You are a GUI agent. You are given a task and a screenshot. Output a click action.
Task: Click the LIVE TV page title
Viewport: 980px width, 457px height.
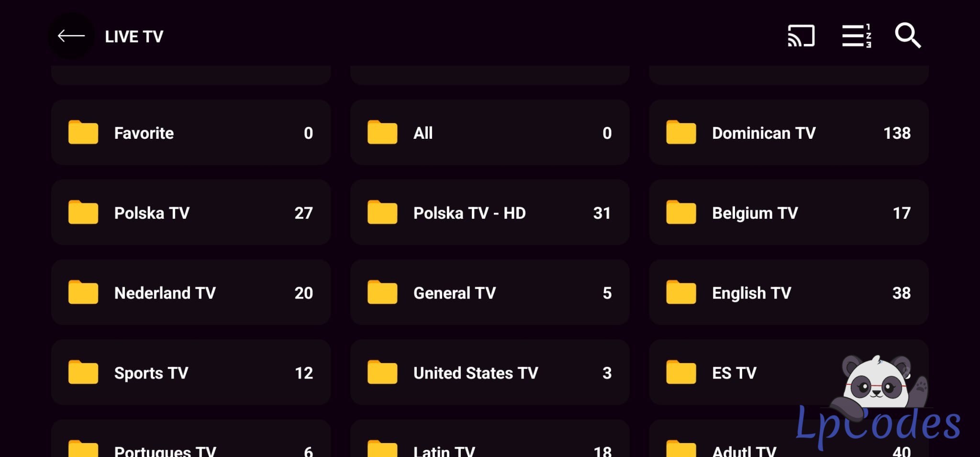pos(134,37)
